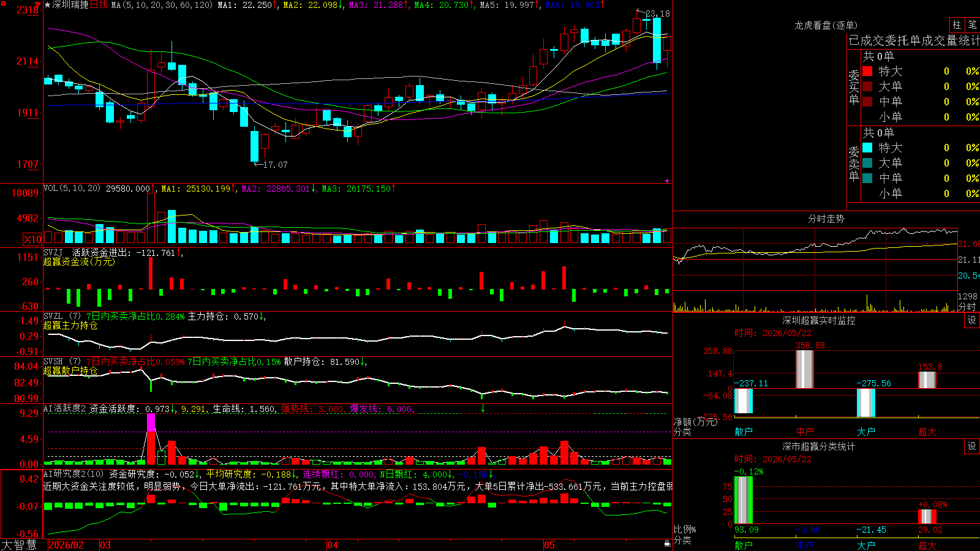Screen dimensions: 980x551
Task: Click 爆发线: 6.000 reading
Action: (382, 408)
